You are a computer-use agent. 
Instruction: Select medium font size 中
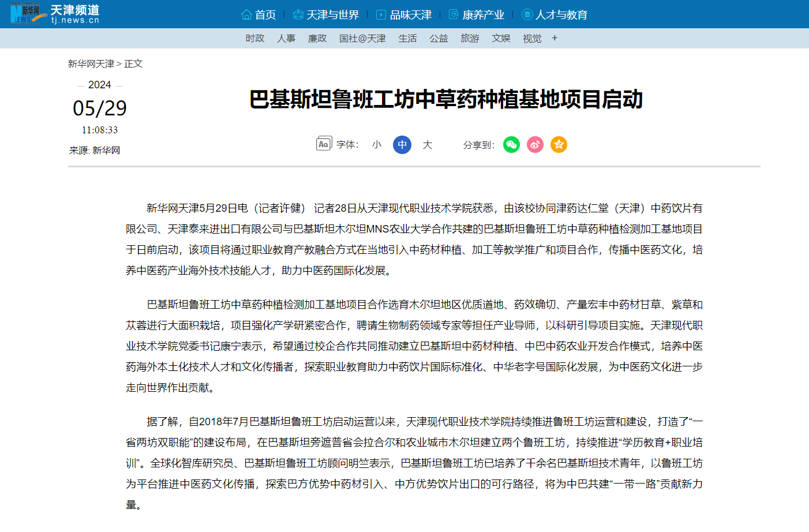coord(402,144)
